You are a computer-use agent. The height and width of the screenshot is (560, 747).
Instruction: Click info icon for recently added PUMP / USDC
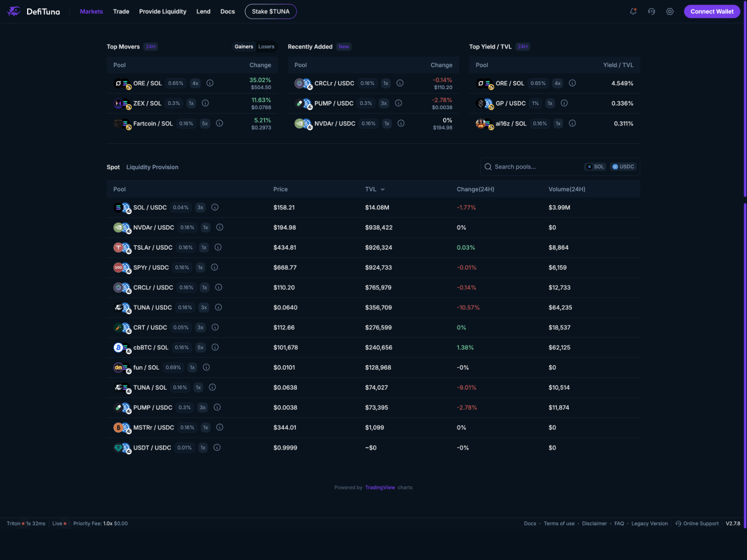click(399, 103)
